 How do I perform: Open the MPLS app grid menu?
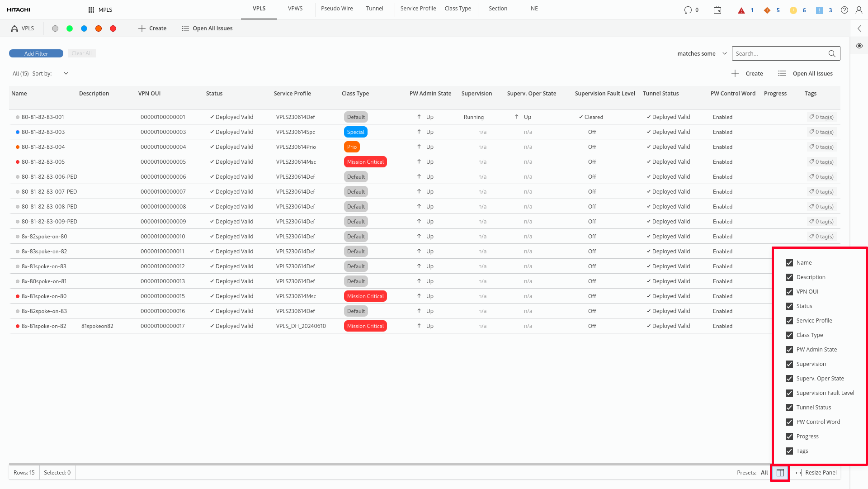(x=91, y=9)
